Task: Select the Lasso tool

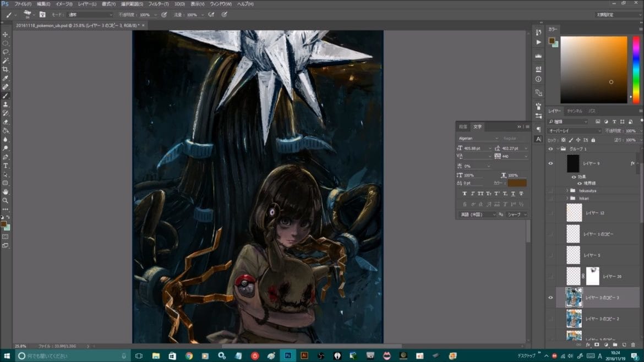Action: (x=6, y=52)
